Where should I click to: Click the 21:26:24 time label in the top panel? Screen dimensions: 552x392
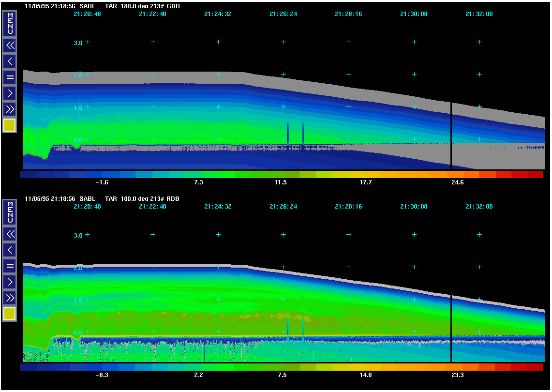(x=283, y=14)
